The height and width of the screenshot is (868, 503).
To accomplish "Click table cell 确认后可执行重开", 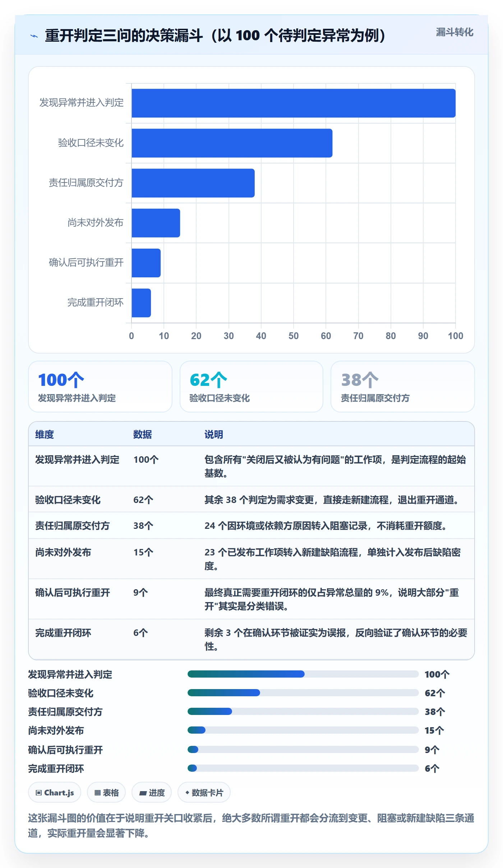I will 73,592.
